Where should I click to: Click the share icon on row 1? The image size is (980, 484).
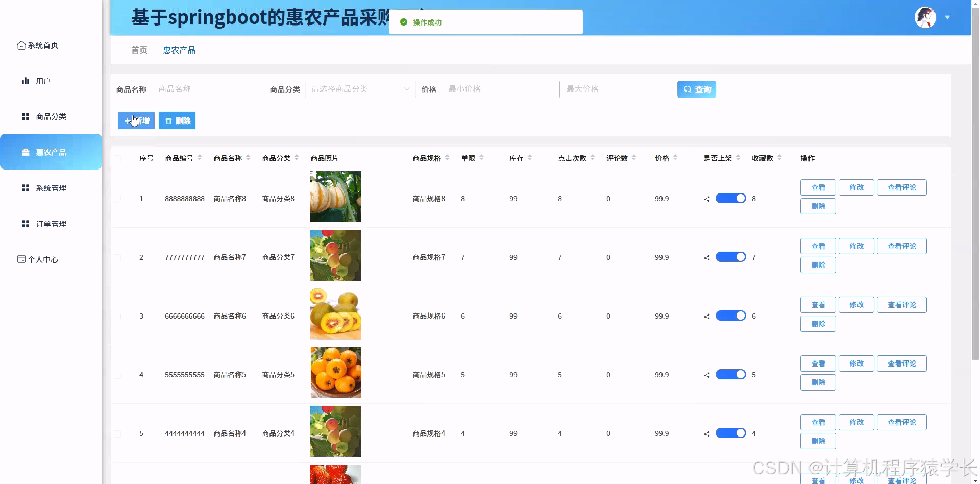coord(706,199)
